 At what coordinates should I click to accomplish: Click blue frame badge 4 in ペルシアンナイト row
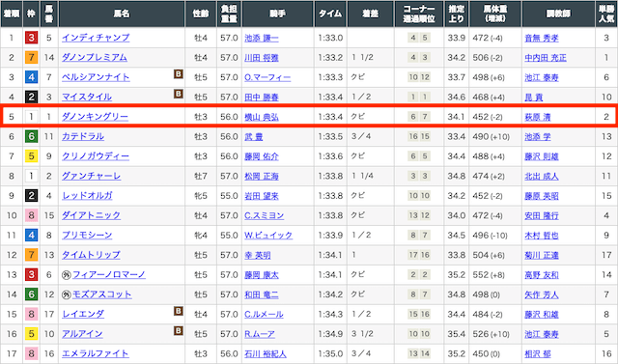(31, 77)
